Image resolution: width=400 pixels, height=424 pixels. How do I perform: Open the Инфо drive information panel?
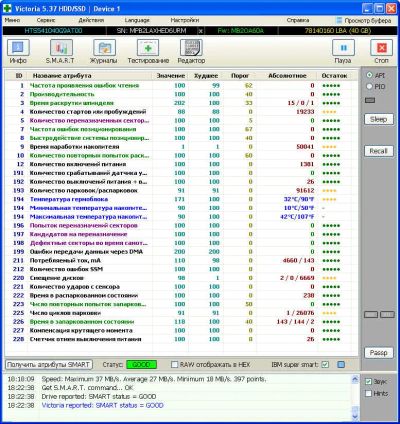18,52
